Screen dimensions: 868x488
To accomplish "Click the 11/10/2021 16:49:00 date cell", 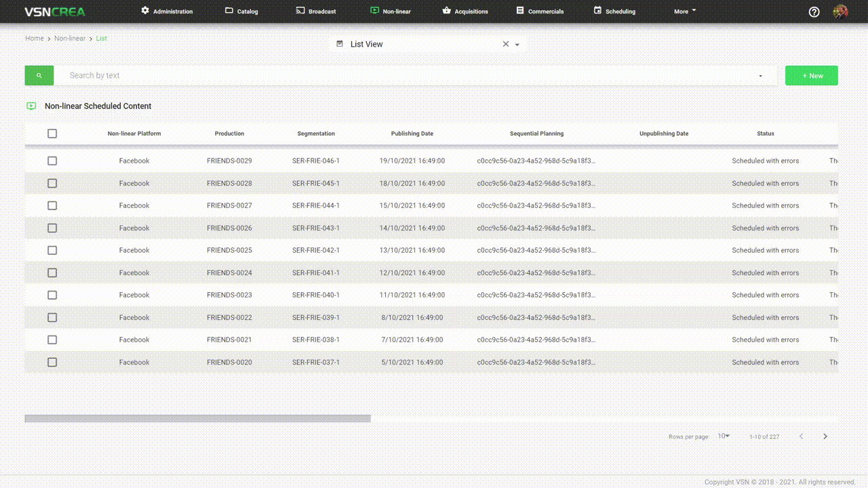I will point(412,295).
